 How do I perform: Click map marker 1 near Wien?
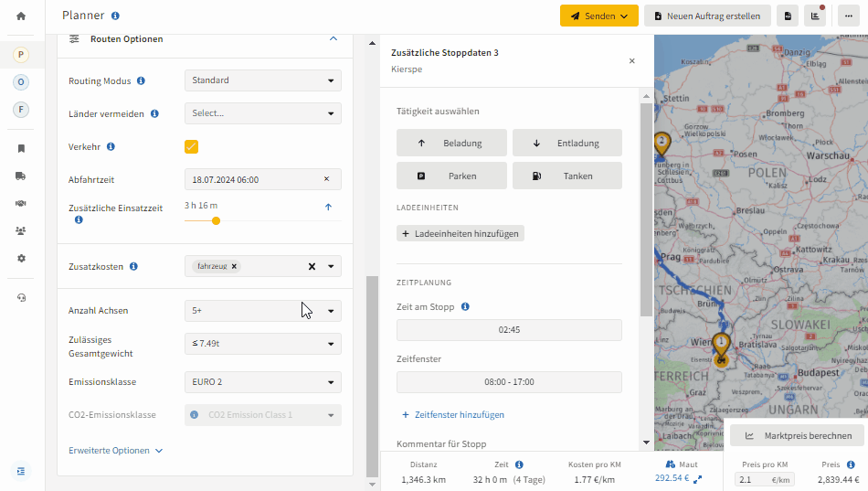[x=721, y=346]
